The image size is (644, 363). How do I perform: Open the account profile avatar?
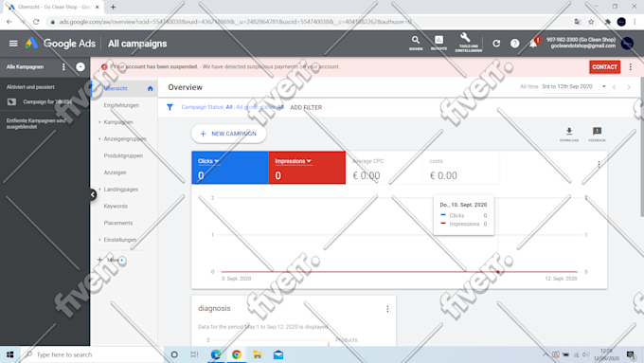tap(627, 44)
